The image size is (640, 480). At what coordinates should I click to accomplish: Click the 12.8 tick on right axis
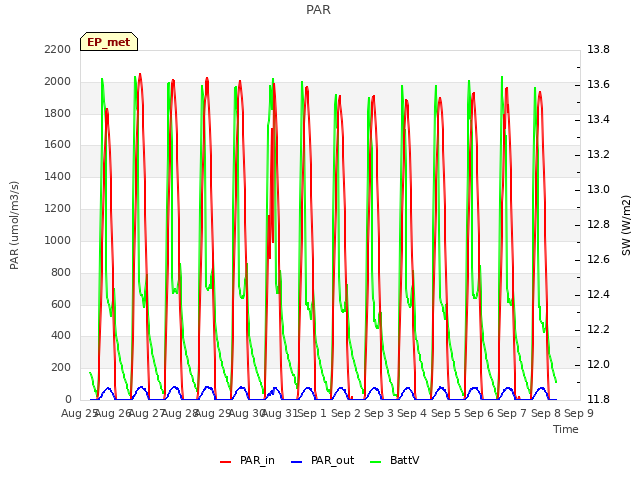[598, 224]
